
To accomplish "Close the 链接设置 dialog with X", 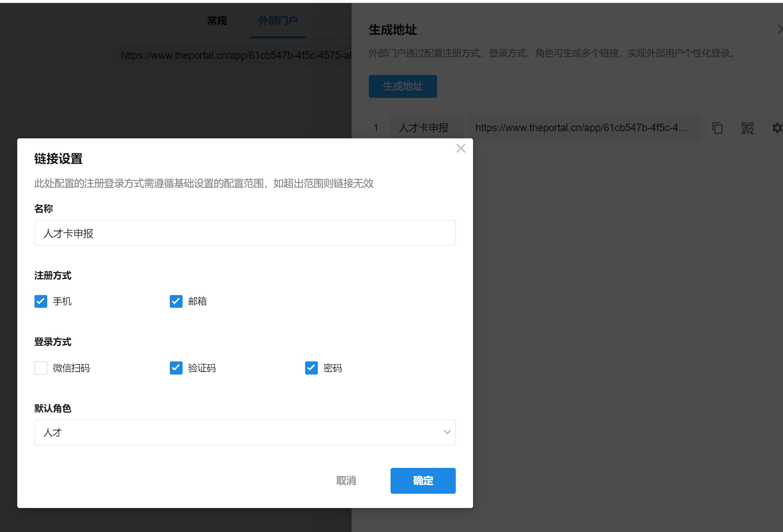I will (x=461, y=148).
